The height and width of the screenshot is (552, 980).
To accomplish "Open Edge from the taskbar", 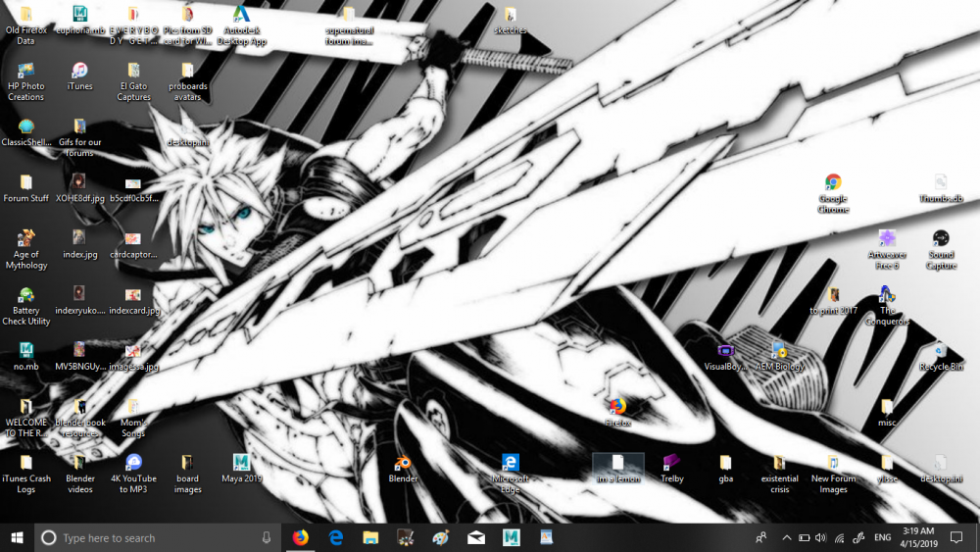I will (336, 537).
